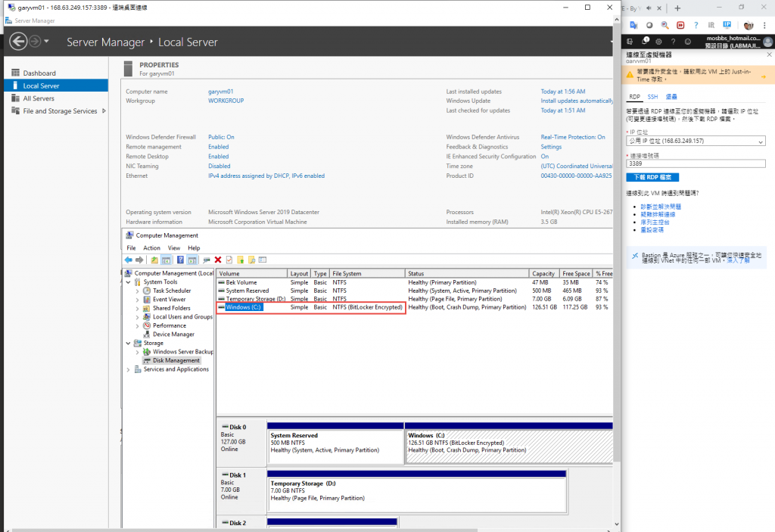Open the Dashboard page in sidebar
The height and width of the screenshot is (532, 775).
[x=39, y=73]
